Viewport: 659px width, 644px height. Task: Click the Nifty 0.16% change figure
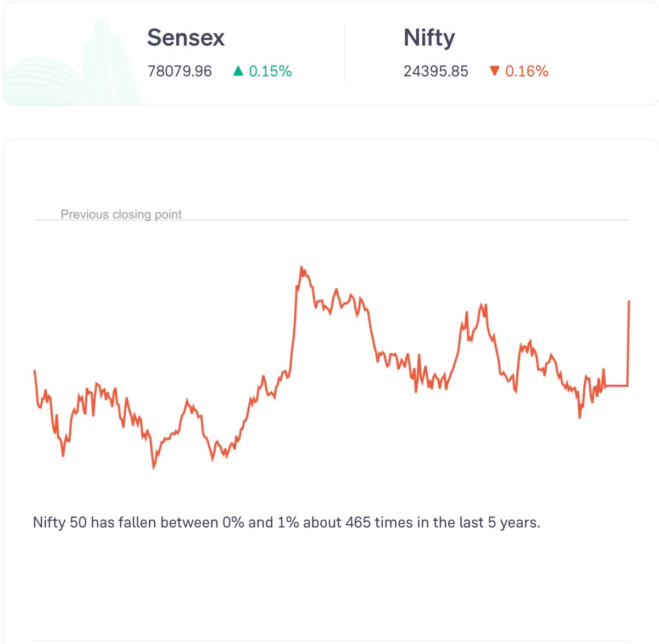pos(527,71)
